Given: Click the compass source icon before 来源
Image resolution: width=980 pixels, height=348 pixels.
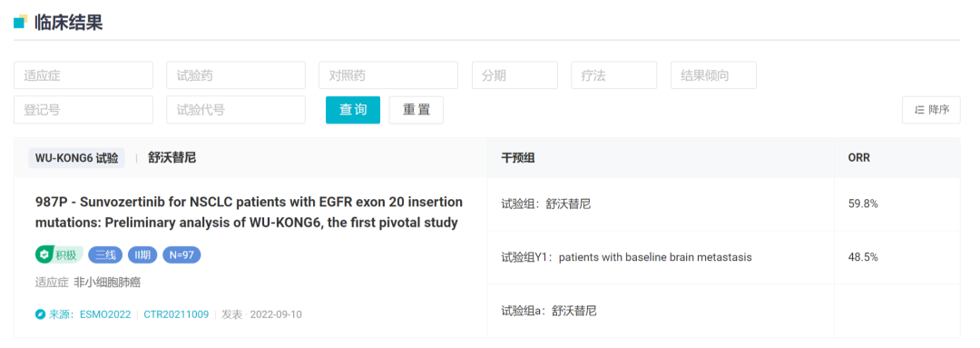Looking at the screenshot, I should 41,313.
